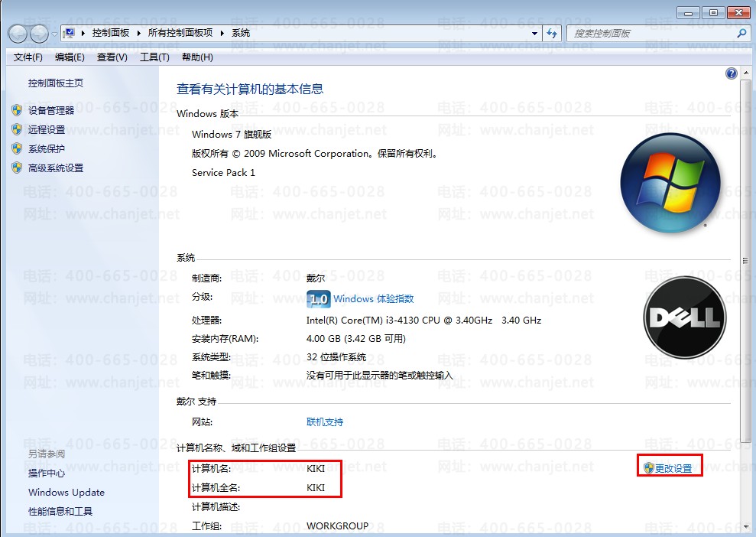Maximize the System window
The height and width of the screenshot is (537, 756).
tap(713, 12)
